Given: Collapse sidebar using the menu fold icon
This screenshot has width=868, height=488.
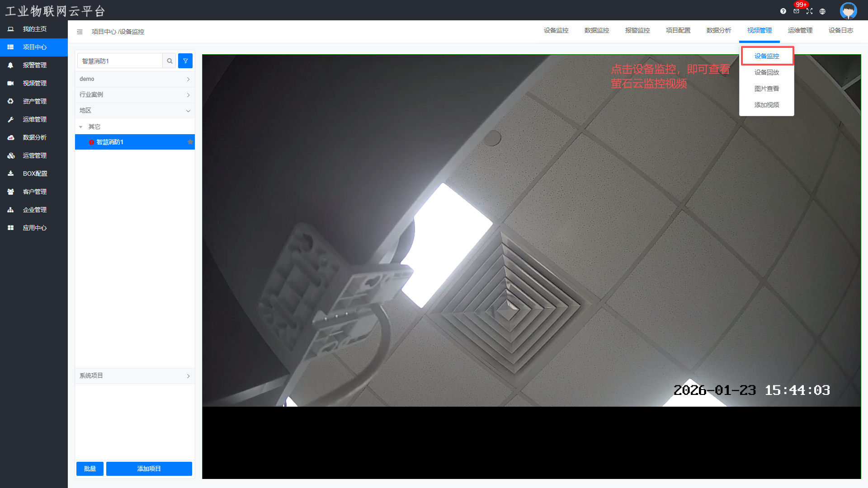Looking at the screenshot, I should pos(80,32).
